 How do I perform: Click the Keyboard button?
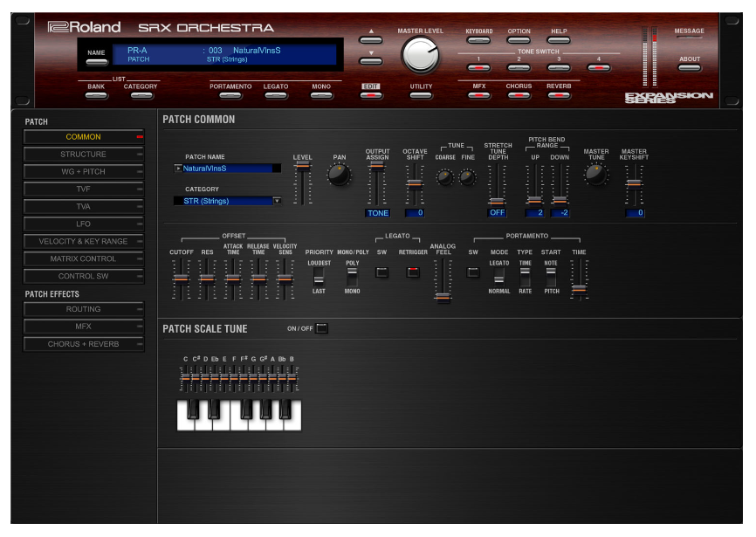[478, 40]
